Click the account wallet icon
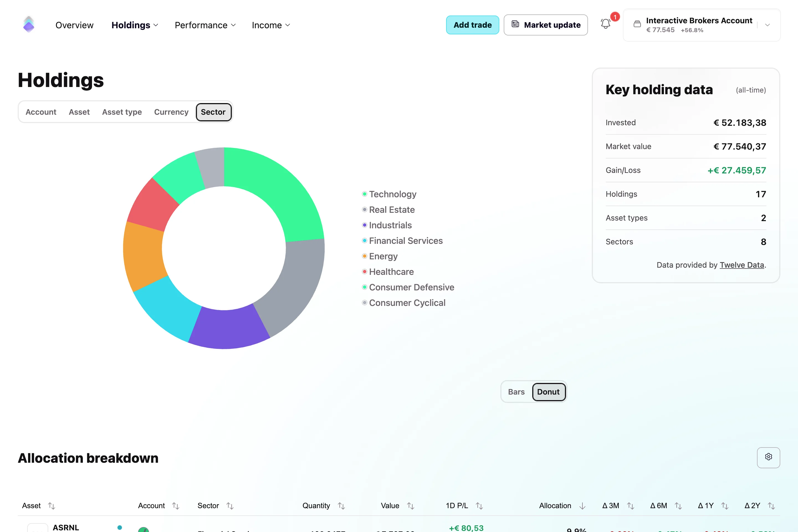Screen dimensions: 798x532 pyautogui.click(x=637, y=24)
